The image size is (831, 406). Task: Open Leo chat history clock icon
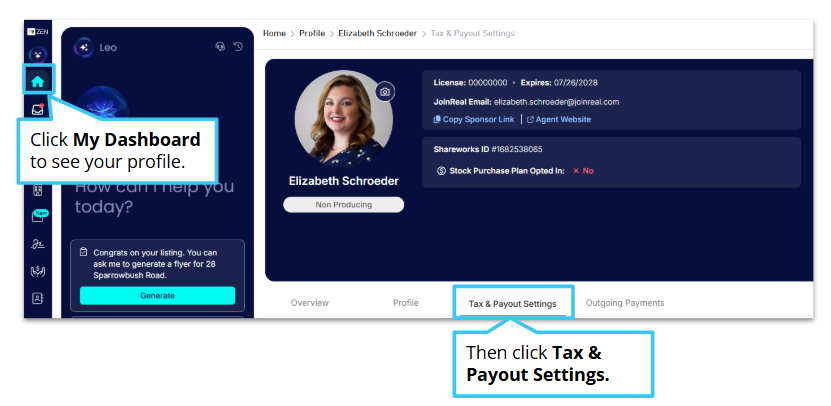(238, 47)
